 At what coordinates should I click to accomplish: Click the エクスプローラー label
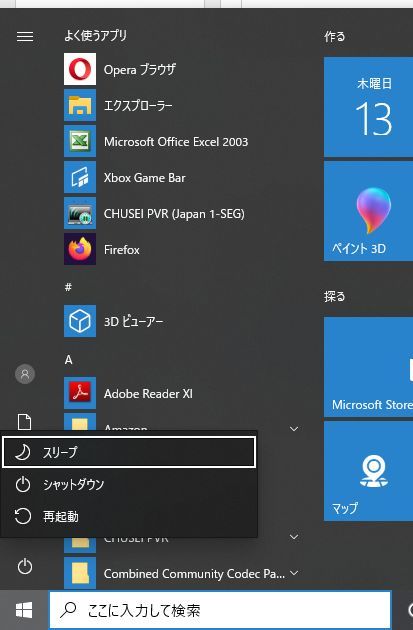coord(138,106)
